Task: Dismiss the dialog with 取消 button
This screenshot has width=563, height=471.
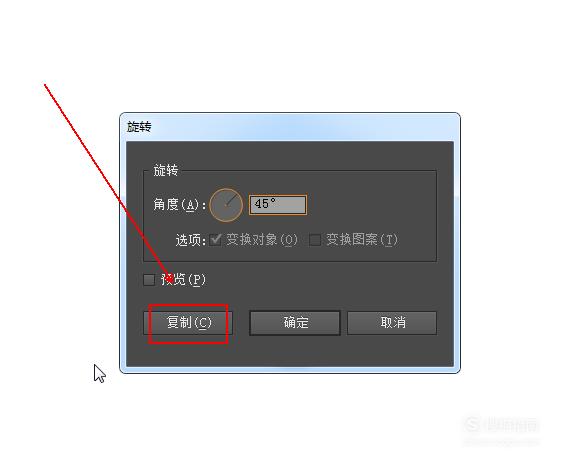Action: [392, 323]
